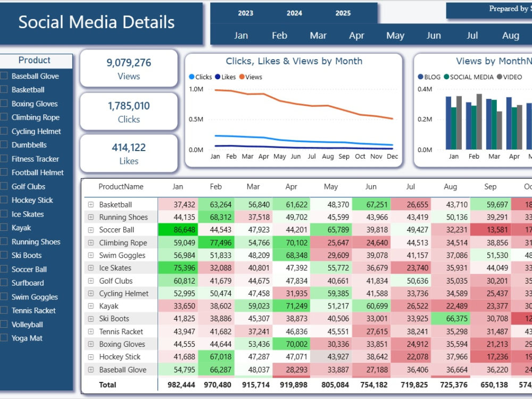Toggle the Ice Skates slicer checkbox
The image size is (532, 399).
pos(4,214)
